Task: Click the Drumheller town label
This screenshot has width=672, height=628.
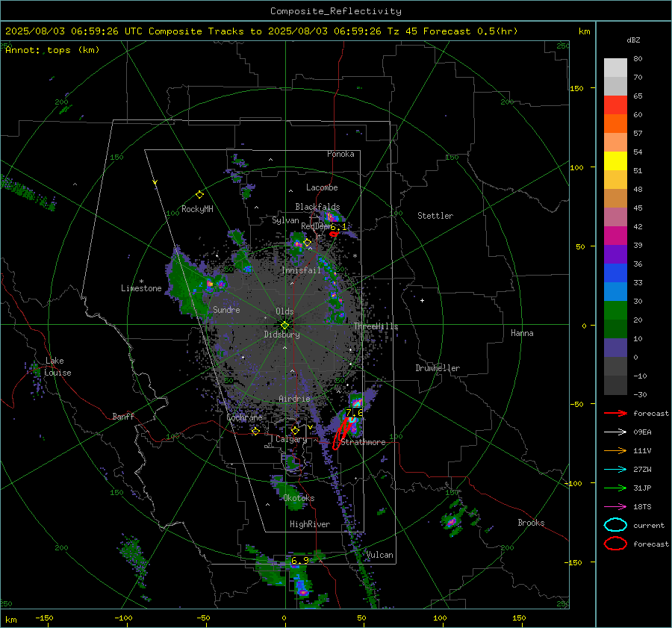Action: click(438, 368)
